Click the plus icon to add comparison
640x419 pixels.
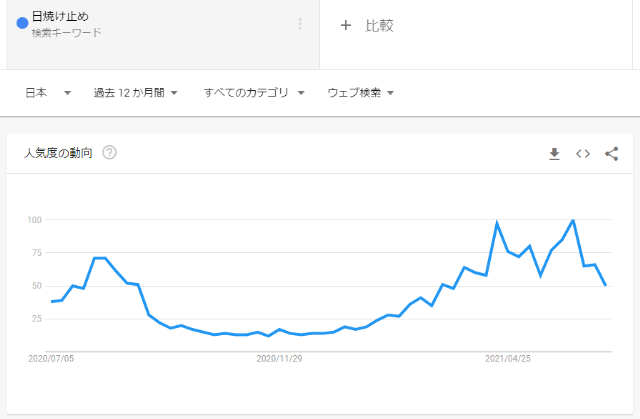[346, 25]
